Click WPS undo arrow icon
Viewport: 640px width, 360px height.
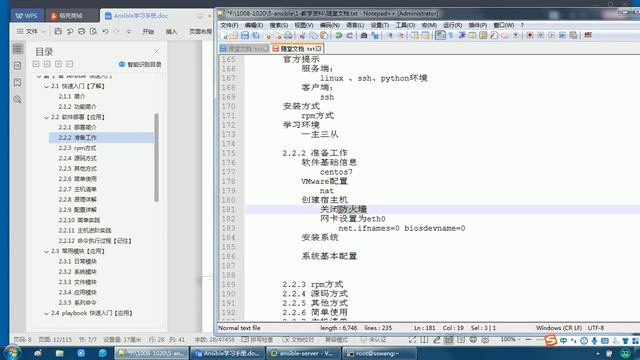click(x=105, y=31)
